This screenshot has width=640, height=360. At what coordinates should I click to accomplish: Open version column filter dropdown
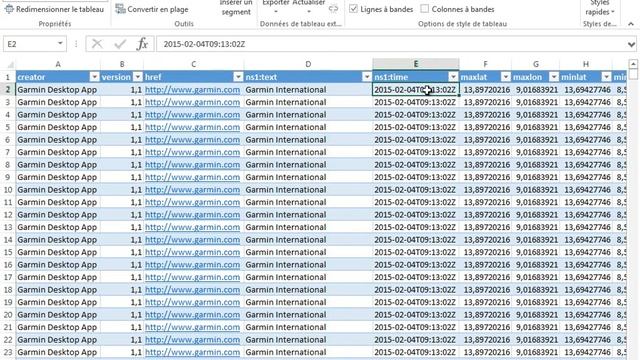(x=138, y=77)
